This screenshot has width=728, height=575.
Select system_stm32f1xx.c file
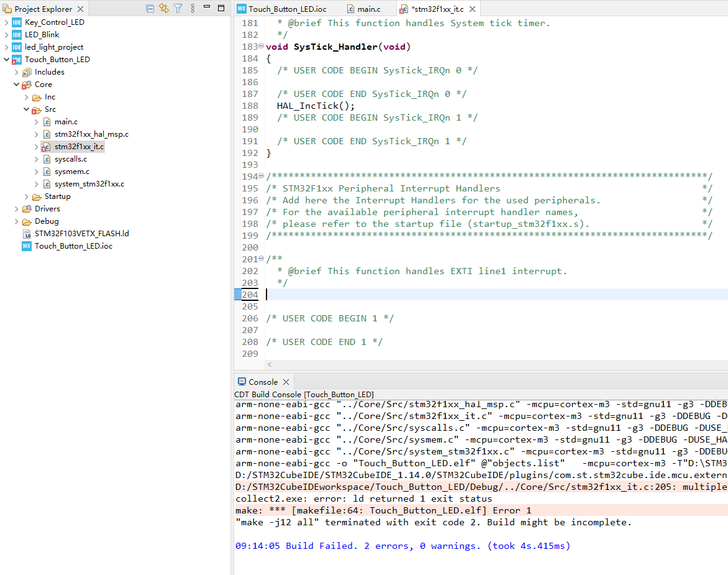pyautogui.click(x=89, y=184)
